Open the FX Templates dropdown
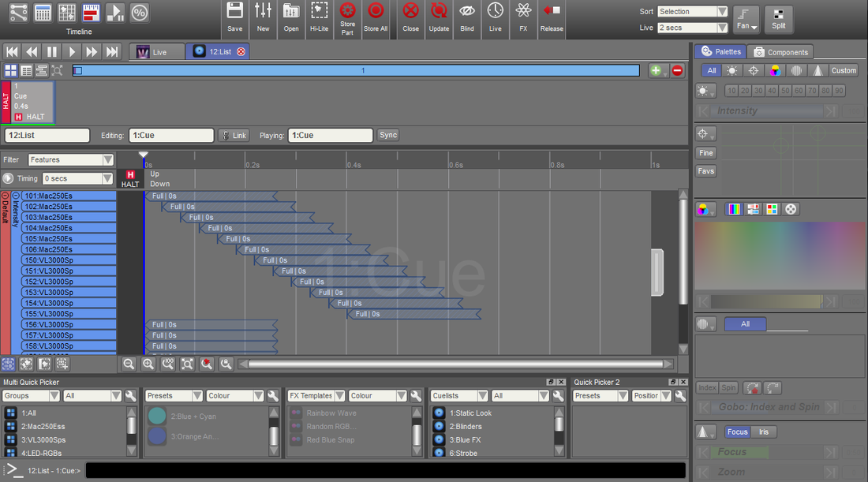868x482 pixels. [316, 396]
